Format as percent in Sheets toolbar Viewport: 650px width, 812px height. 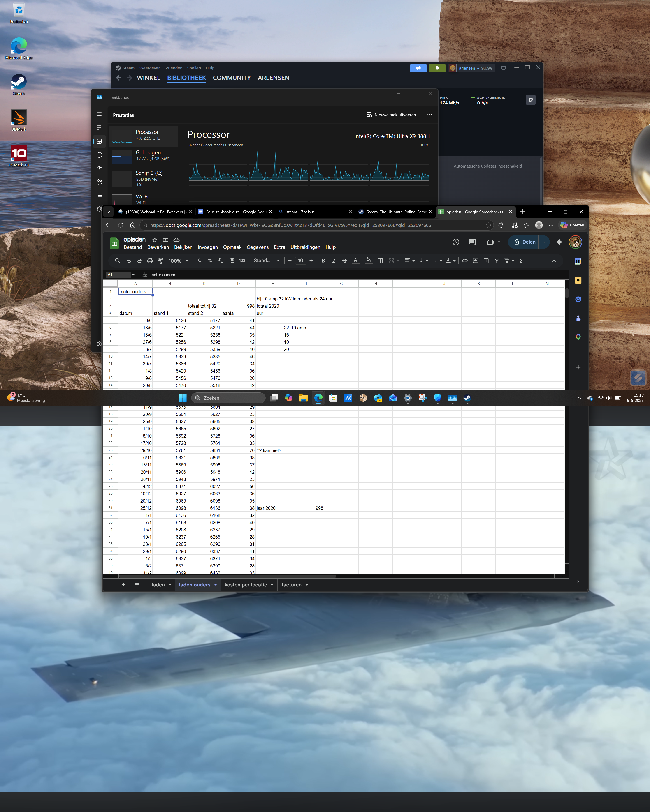click(x=210, y=261)
